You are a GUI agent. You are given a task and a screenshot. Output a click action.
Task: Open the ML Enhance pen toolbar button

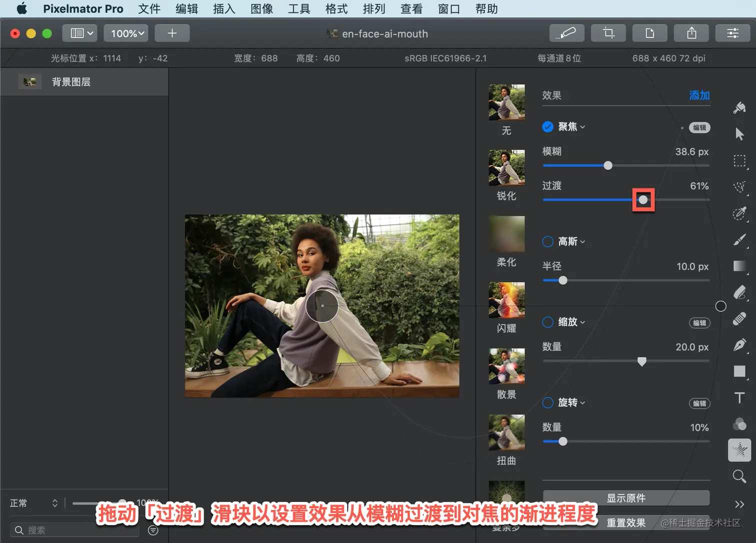[x=566, y=33]
